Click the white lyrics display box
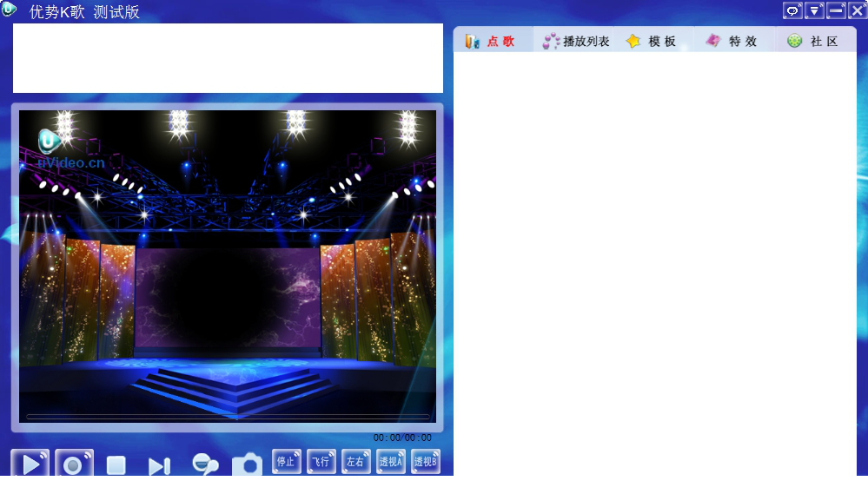The height and width of the screenshot is (494, 868). [228, 58]
